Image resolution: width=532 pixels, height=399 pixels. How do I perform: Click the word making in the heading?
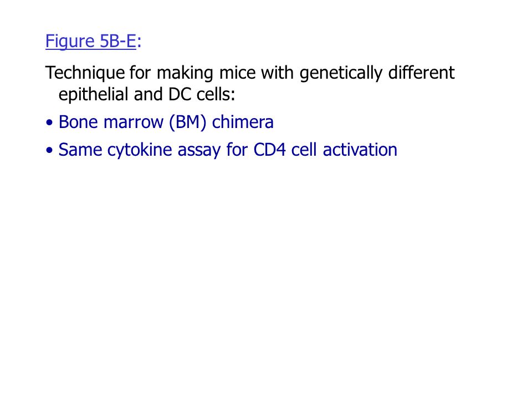185,73
